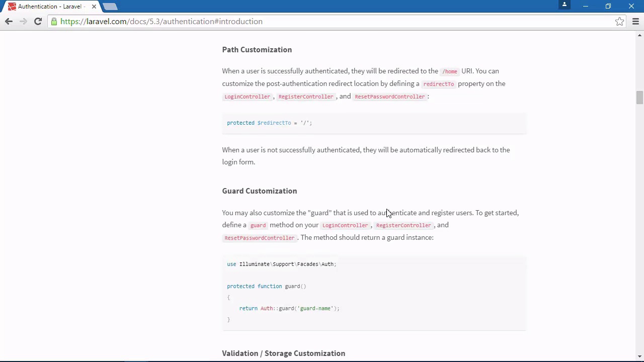The height and width of the screenshot is (362, 644).
Task: Minimize the Chrome window
Action: click(585, 6)
